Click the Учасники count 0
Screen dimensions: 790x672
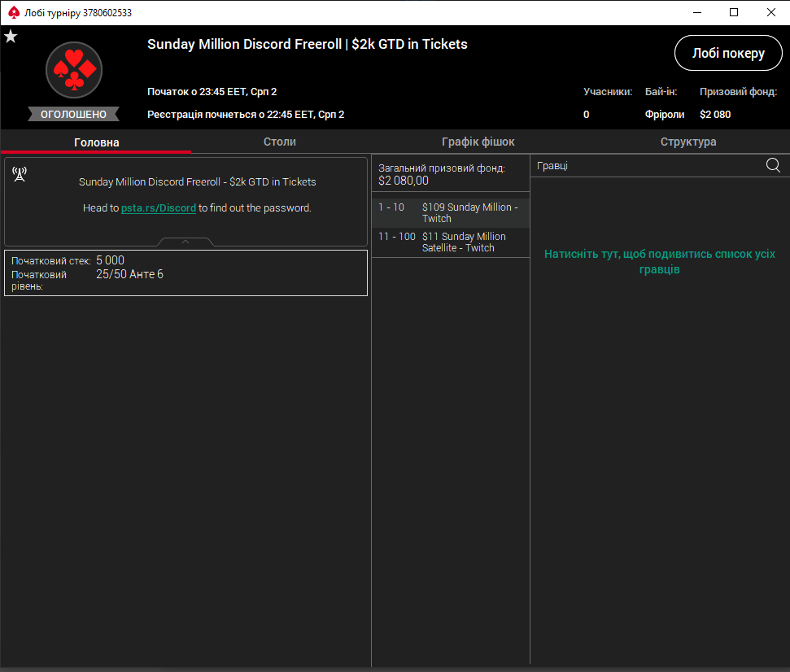point(587,115)
